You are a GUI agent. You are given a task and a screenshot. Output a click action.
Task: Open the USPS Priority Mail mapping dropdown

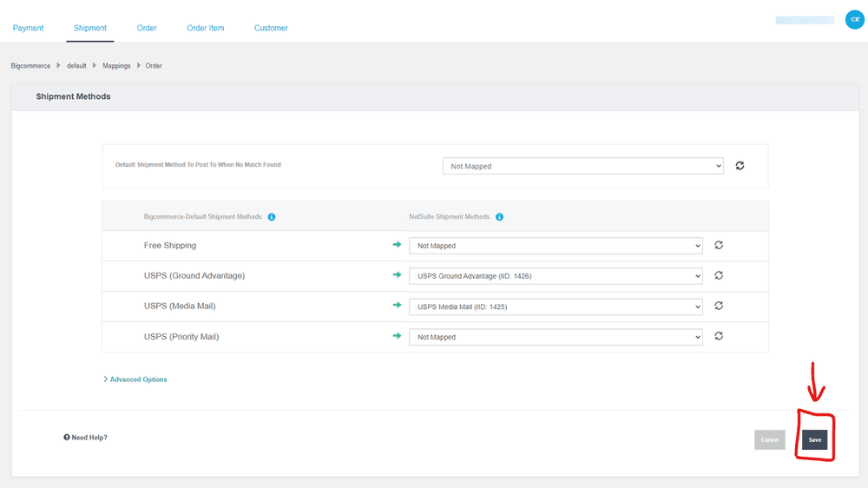(556, 337)
